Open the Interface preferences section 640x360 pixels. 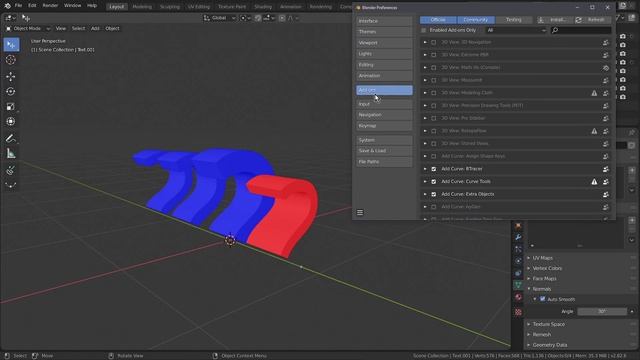pos(384,21)
